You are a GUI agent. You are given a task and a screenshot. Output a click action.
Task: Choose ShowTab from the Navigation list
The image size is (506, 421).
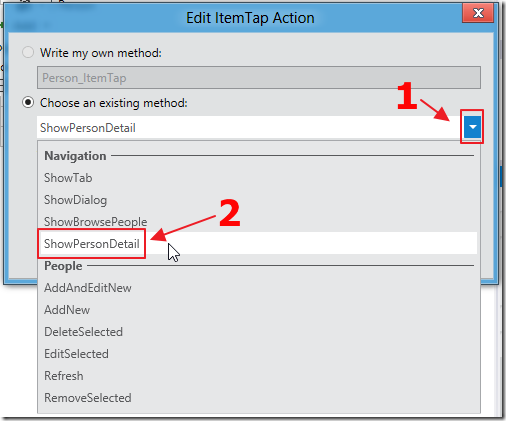point(68,178)
